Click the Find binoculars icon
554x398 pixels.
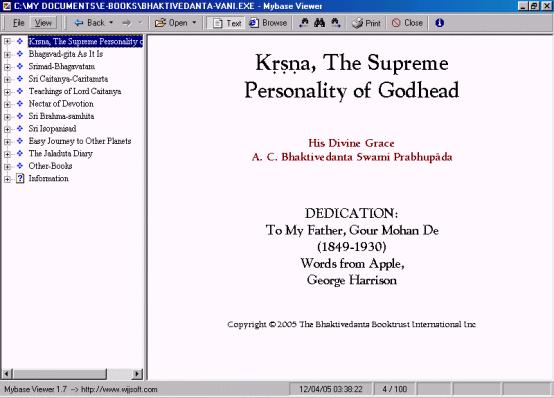coord(319,23)
